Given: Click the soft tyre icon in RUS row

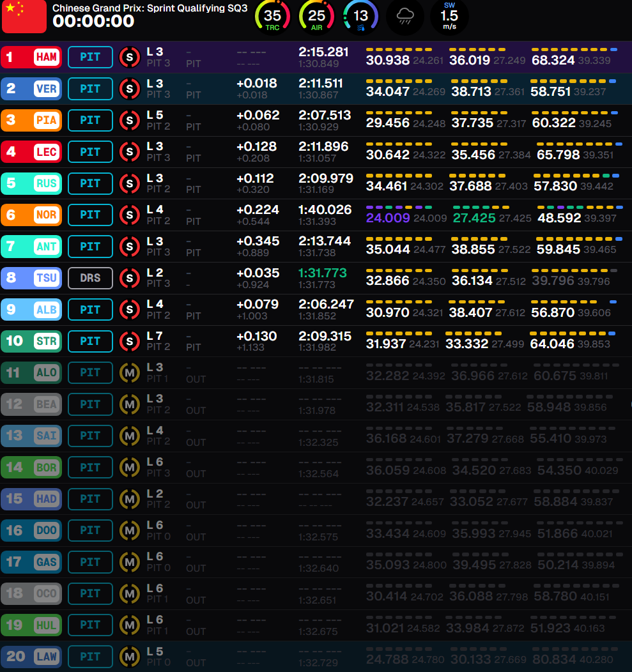Looking at the screenshot, I should (130, 183).
